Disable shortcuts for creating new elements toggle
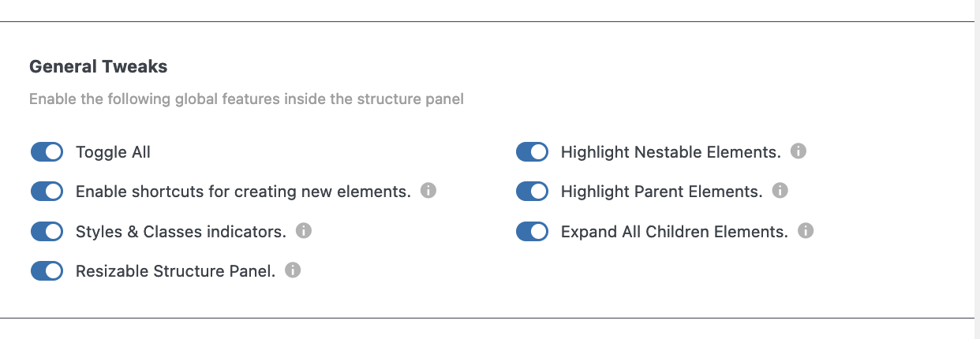 (47, 192)
